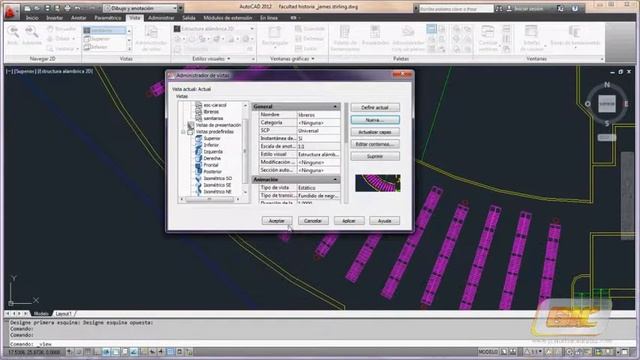640x360 pixels.
Task: Click the ViewCube top face
Action: coord(607,104)
